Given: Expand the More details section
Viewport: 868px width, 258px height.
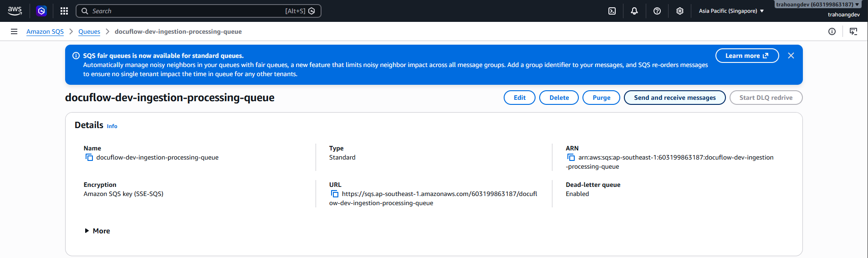Looking at the screenshot, I should pos(97,231).
